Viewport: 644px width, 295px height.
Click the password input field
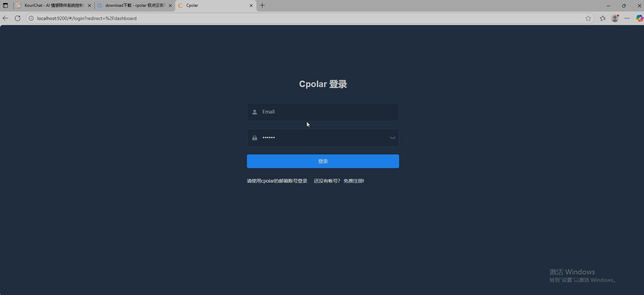[323, 138]
